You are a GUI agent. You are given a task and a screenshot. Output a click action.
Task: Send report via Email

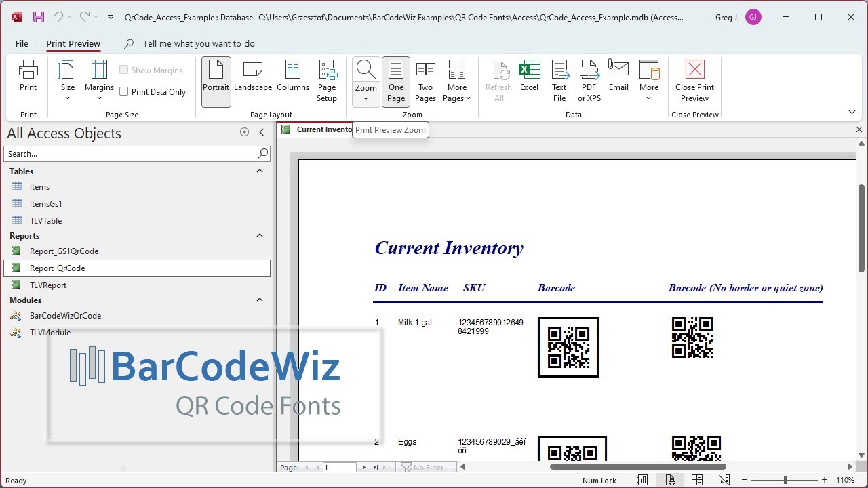[618, 76]
